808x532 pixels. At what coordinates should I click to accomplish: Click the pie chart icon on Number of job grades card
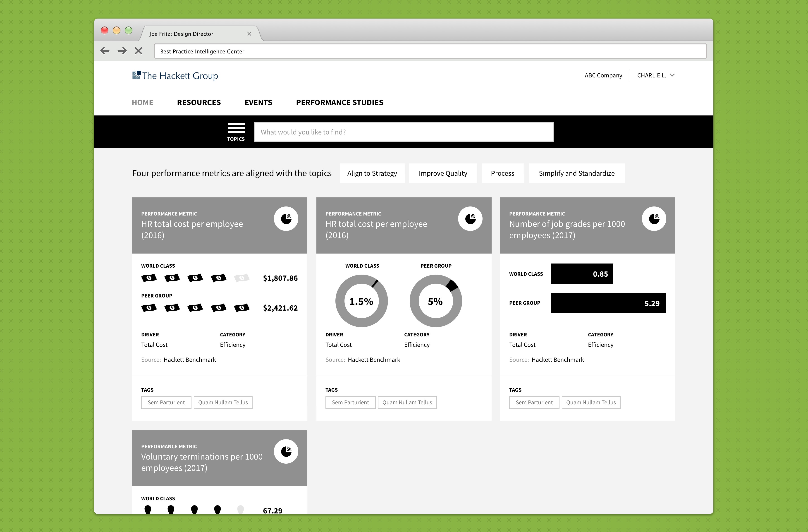click(654, 219)
